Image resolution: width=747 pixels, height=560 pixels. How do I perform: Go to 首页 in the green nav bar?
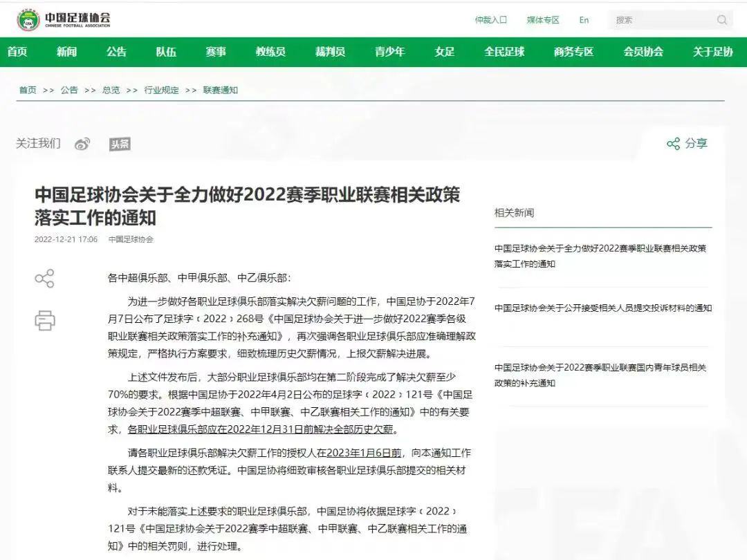point(17,52)
